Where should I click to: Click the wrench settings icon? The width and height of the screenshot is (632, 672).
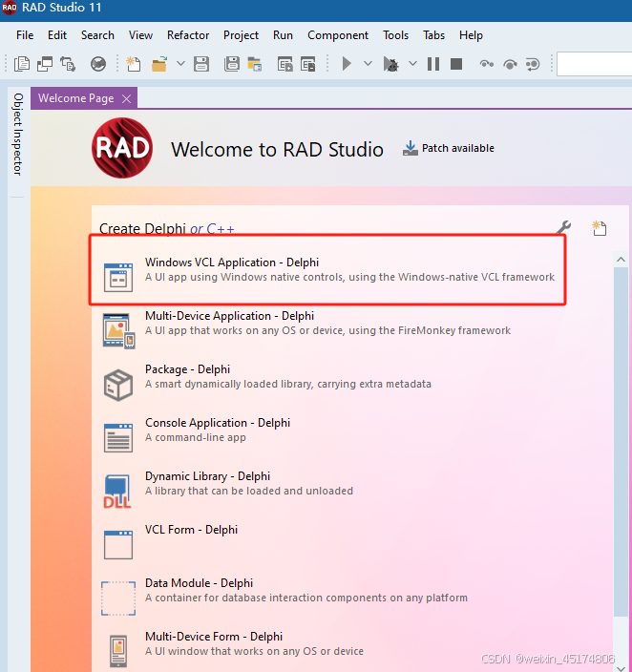pos(563,227)
